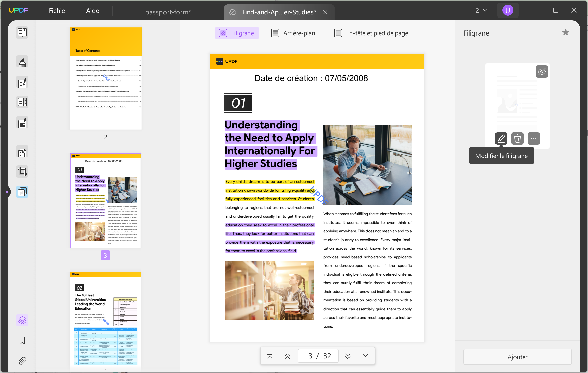Star the Filigrane panel as favorite
The image size is (588, 373).
point(566,32)
